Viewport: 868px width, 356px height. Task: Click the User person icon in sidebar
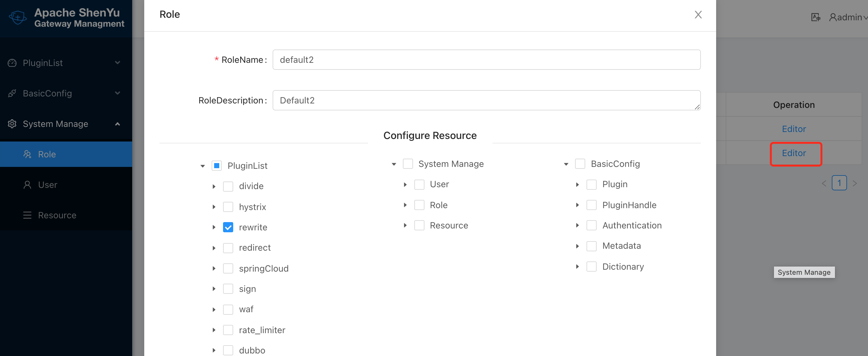27,185
